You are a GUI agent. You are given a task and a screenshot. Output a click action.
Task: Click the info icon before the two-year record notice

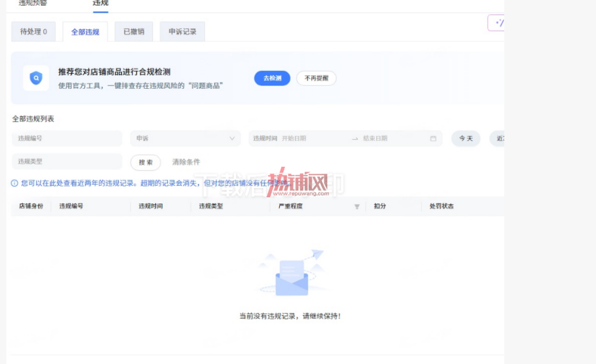tap(14, 183)
